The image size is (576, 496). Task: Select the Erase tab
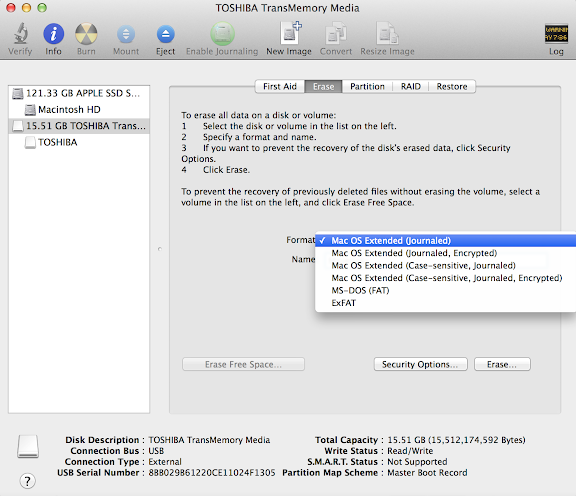click(324, 86)
